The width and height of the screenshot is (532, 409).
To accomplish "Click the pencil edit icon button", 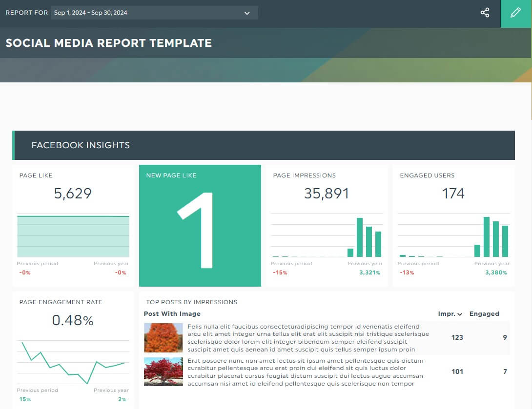I will coord(515,13).
